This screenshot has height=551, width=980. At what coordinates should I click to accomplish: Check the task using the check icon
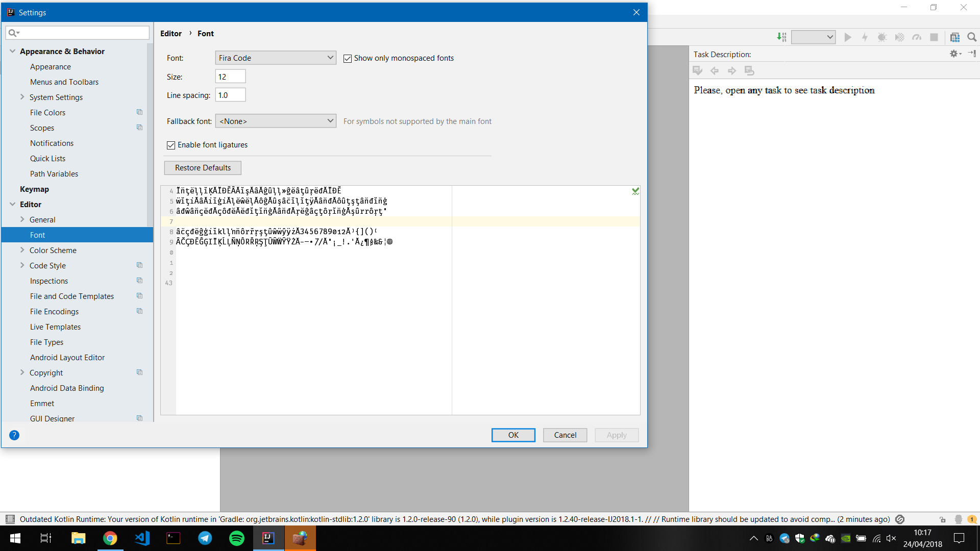697,70
